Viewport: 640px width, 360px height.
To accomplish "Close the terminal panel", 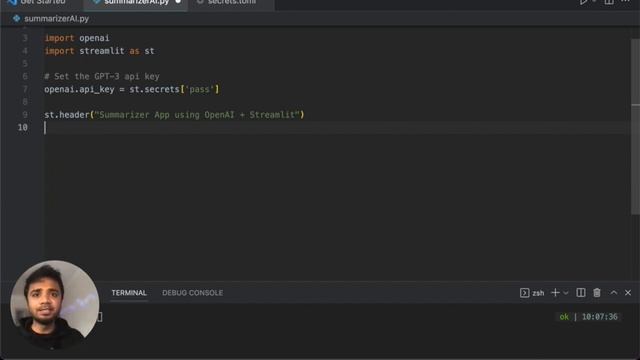I will pos(628,293).
